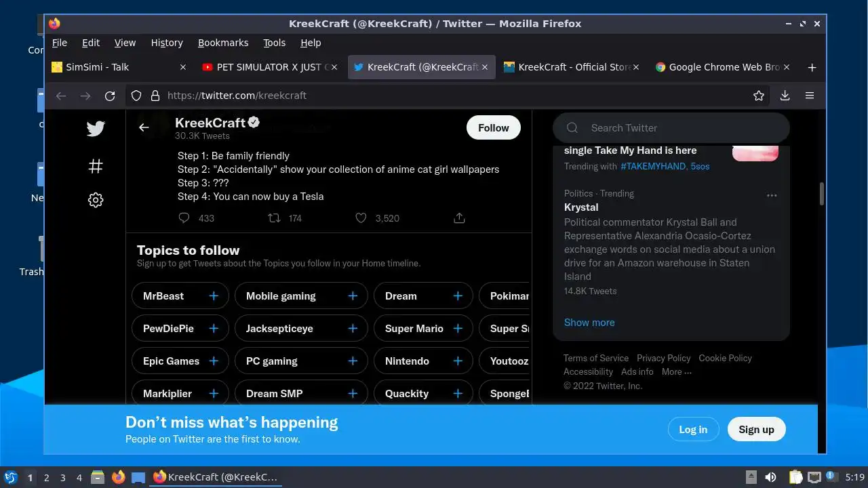
Task: Click Show more trends link
Action: coord(589,322)
